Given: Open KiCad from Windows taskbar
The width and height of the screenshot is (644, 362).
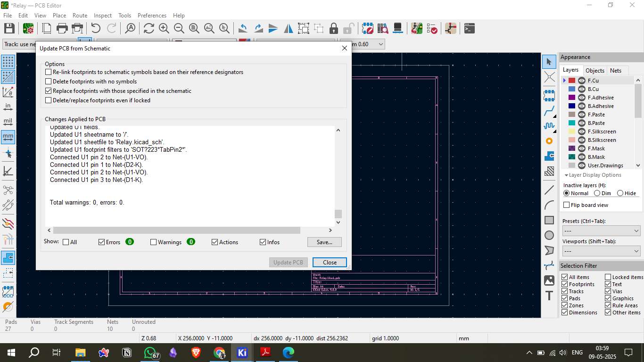Looking at the screenshot, I should click(x=242, y=352).
